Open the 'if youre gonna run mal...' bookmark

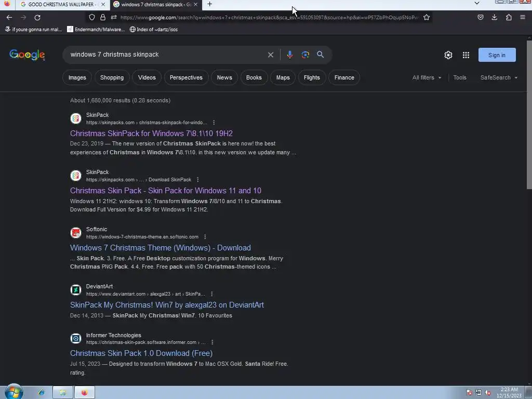click(x=33, y=30)
